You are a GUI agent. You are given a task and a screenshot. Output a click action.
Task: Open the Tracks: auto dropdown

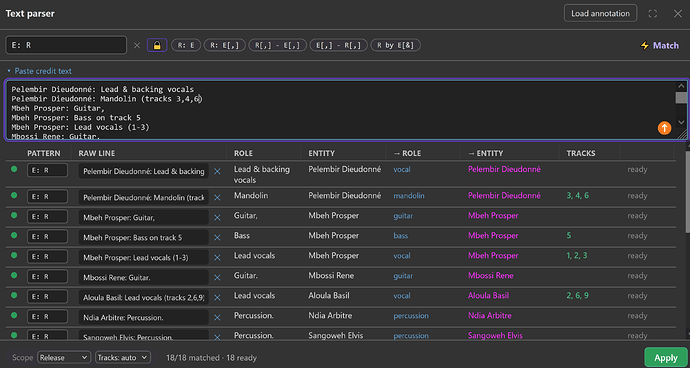(123, 357)
